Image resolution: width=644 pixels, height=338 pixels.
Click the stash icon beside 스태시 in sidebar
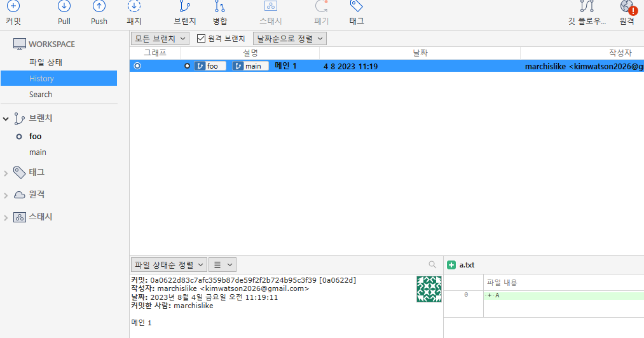[19, 217]
